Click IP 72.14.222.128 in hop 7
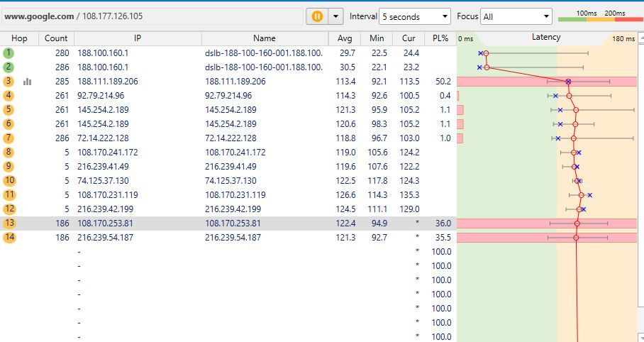Image resolution: width=644 pixels, height=342 pixels. (x=103, y=138)
